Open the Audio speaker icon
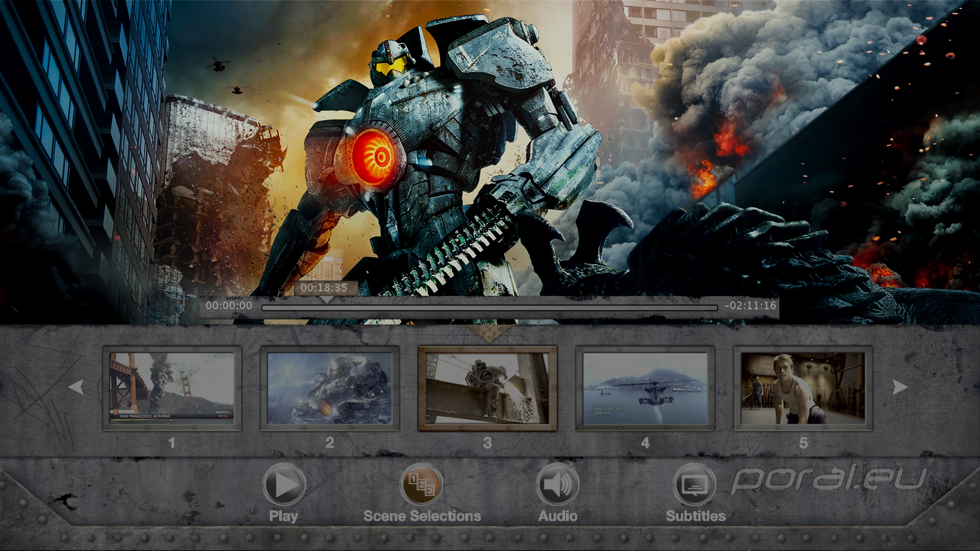The height and width of the screenshot is (551, 980). point(558,484)
